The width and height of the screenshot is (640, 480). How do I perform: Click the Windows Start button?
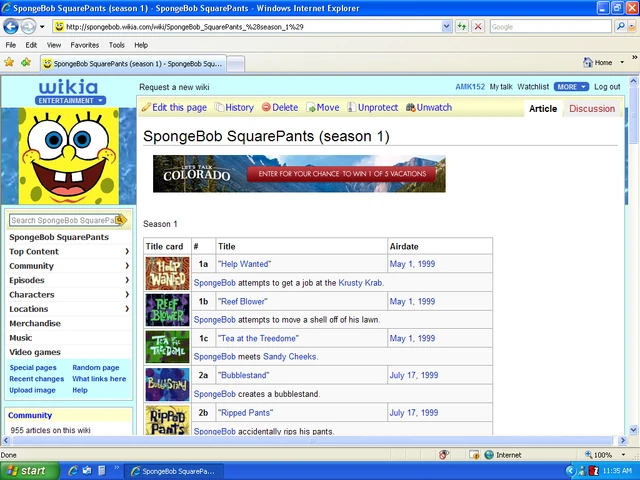pyautogui.click(x=29, y=471)
